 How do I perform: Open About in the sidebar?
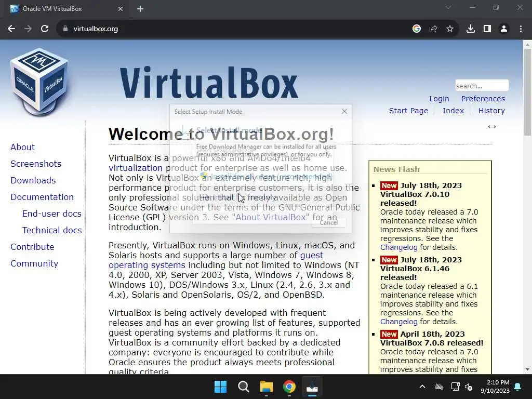pos(22,147)
